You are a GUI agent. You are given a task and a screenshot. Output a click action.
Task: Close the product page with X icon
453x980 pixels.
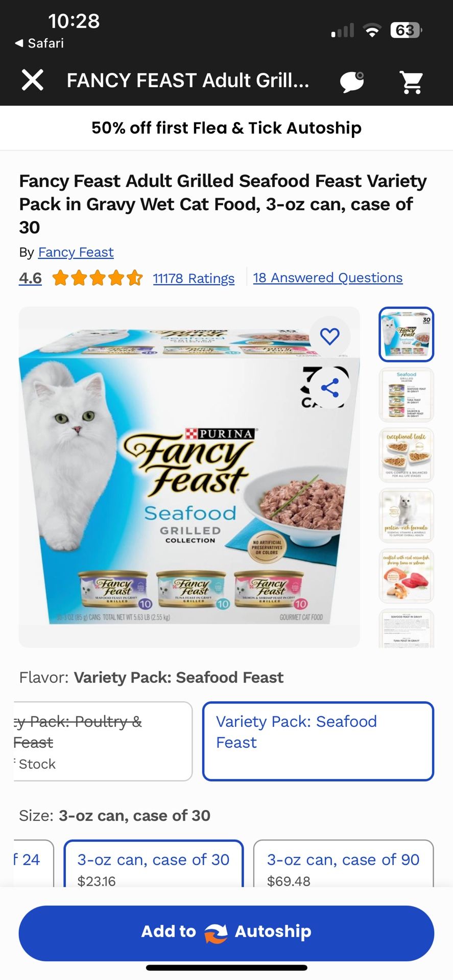(x=32, y=80)
